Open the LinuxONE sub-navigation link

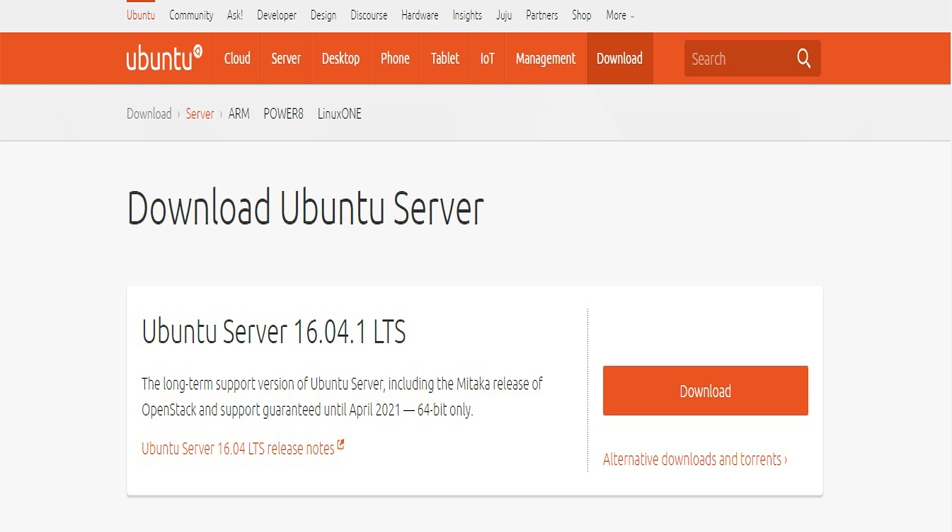[x=339, y=114]
